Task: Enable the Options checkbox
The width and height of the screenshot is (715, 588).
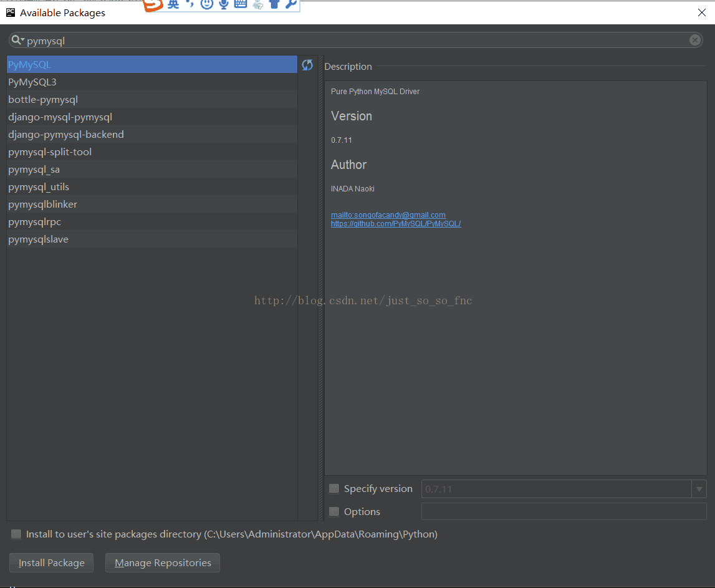Action: click(x=334, y=511)
